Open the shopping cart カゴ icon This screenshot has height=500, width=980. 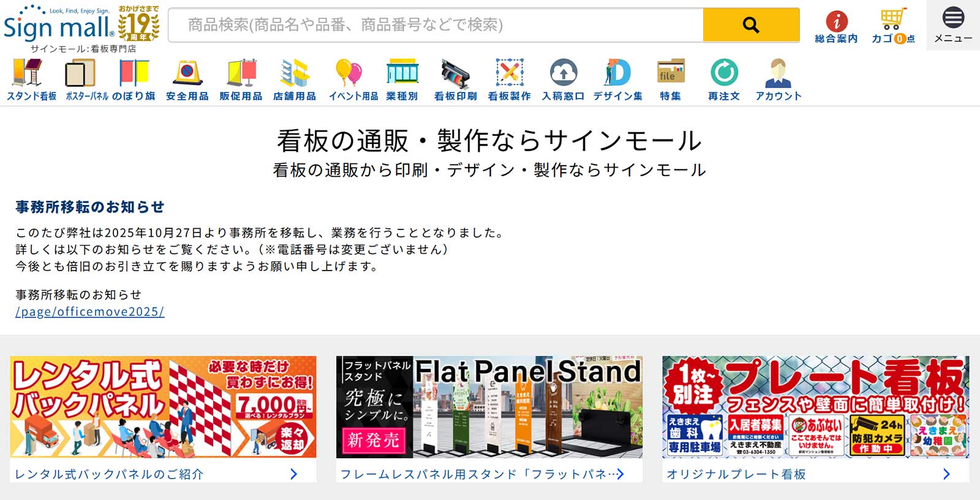click(893, 27)
